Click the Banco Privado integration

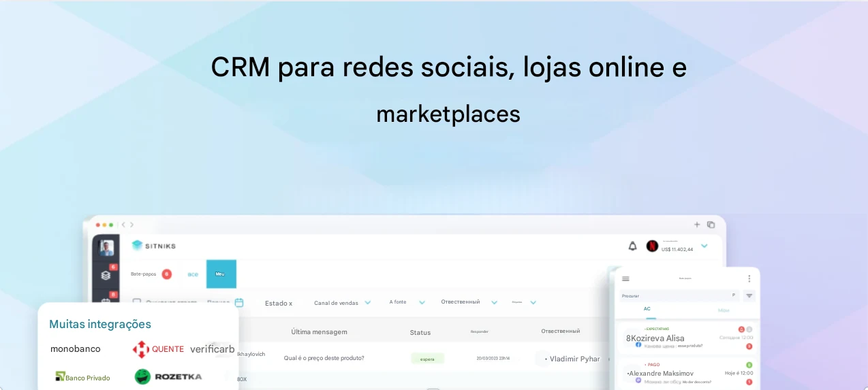coord(82,377)
